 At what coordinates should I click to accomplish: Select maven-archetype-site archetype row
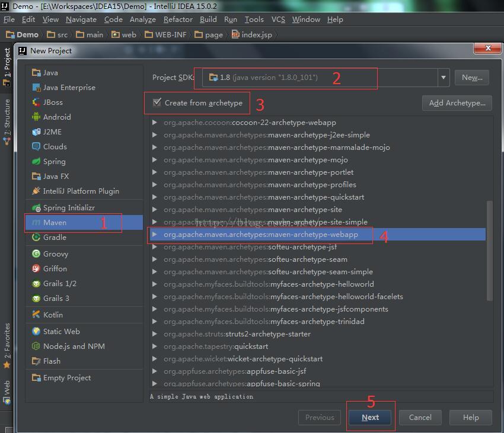tap(318, 210)
